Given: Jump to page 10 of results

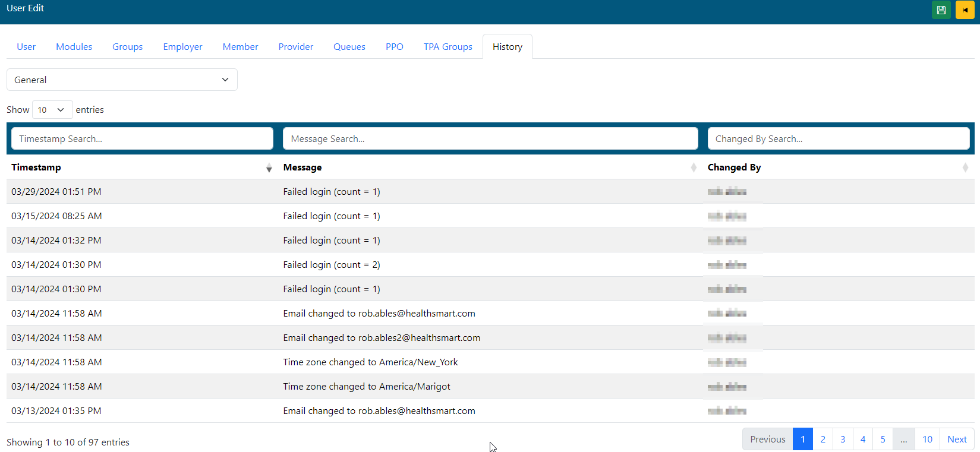Looking at the screenshot, I should (927, 440).
